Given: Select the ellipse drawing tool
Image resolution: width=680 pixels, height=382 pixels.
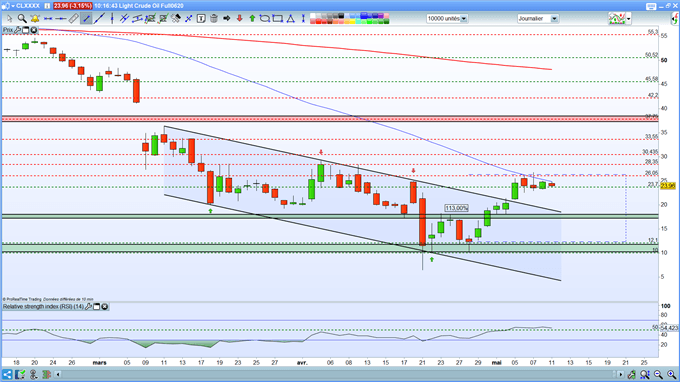Looking at the screenshot, I should coord(265,18).
